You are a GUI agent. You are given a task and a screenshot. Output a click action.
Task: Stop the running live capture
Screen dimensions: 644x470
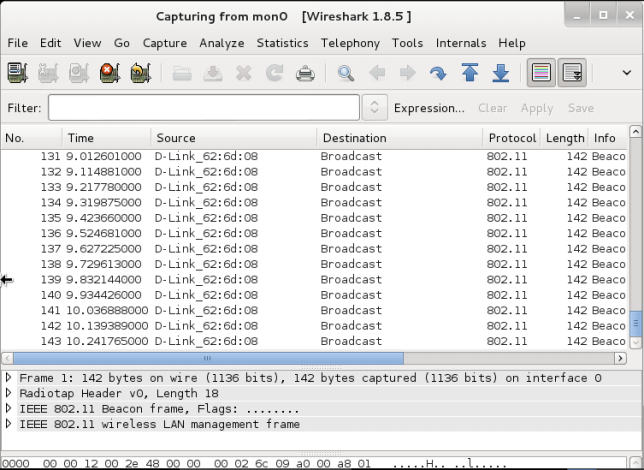[110, 73]
